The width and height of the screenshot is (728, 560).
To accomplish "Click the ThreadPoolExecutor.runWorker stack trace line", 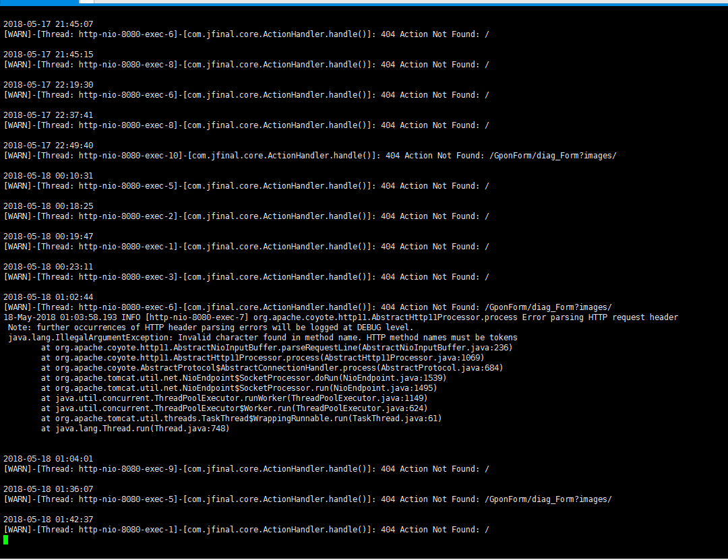I will pos(234,398).
